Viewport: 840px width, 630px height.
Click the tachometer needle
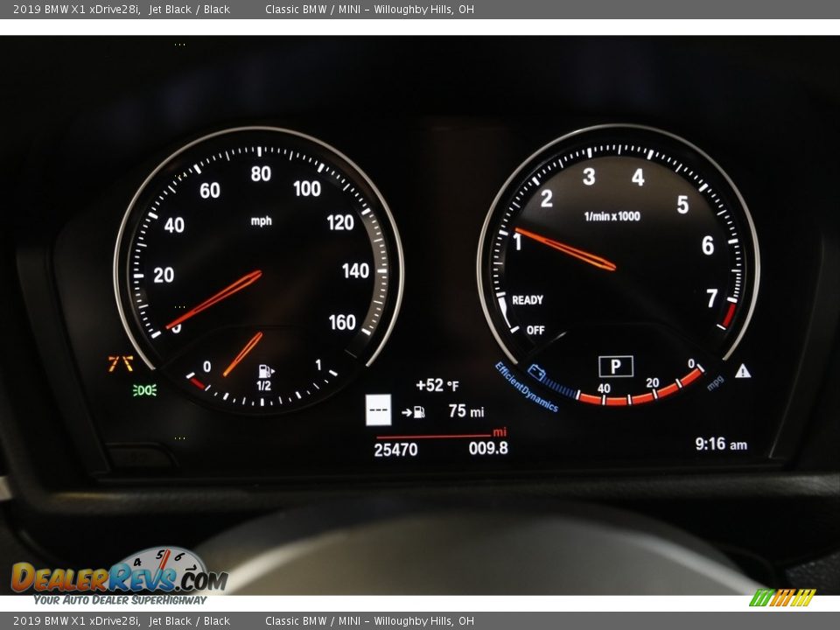[565, 248]
